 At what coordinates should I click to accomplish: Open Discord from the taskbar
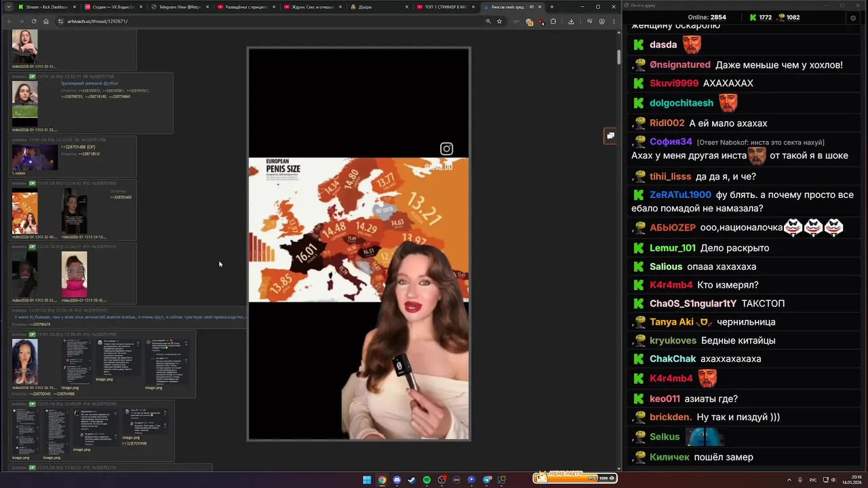(x=397, y=480)
